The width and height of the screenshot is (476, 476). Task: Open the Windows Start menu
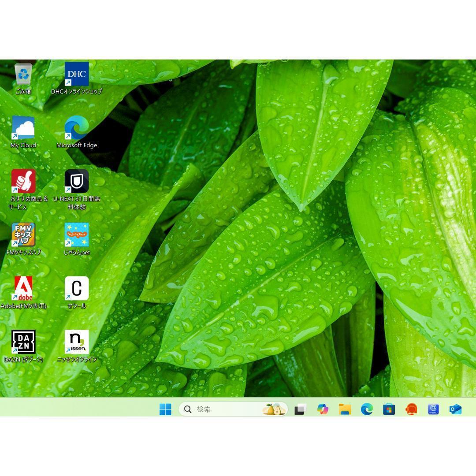click(x=165, y=409)
